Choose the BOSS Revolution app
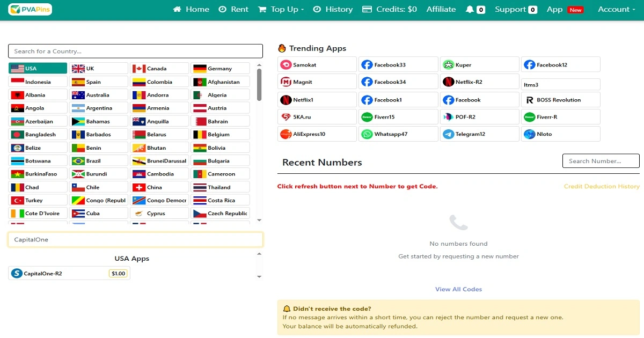Image resolution: width=644 pixels, height=338 pixels. coord(561,99)
